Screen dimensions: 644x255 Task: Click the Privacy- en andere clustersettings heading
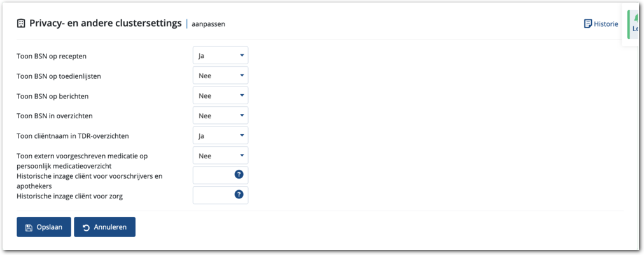point(105,23)
